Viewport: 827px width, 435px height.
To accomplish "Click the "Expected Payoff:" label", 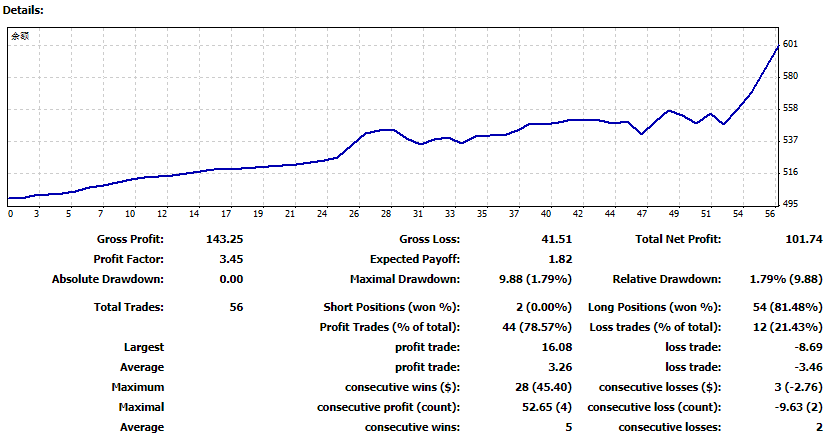I will click(x=416, y=259).
